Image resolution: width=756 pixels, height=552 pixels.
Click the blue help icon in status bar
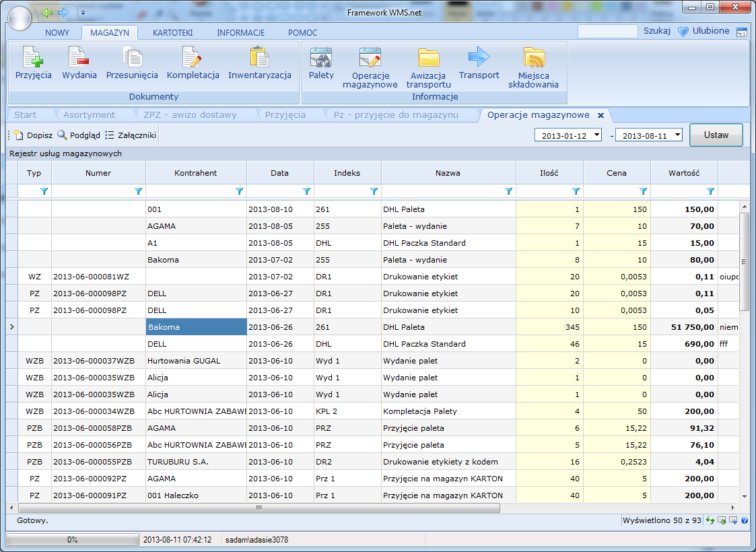click(x=745, y=520)
